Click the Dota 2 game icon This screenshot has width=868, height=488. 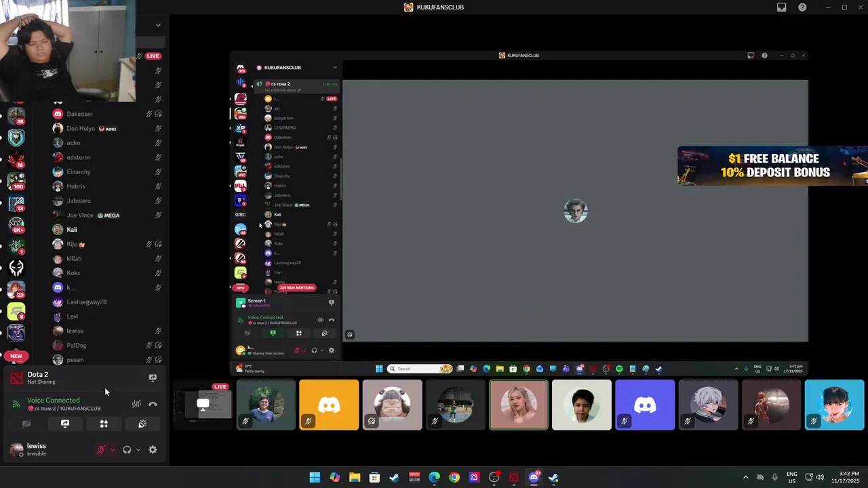[16, 378]
